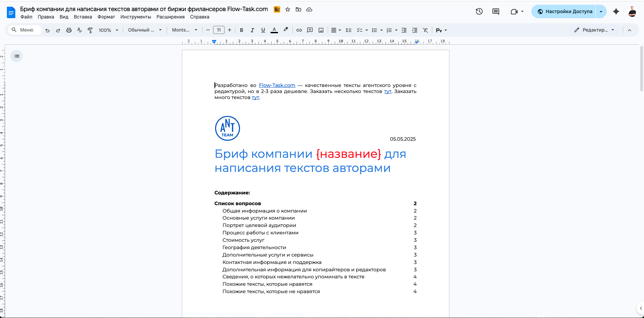Open the text color picker
The width and height of the screenshot is (644, 318).
tap(274, 30)
